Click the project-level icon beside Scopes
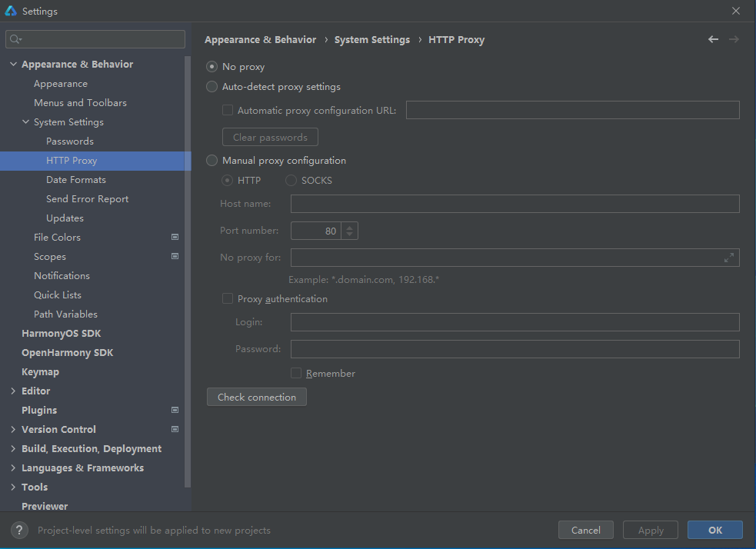The height and width of the screenshot is (549, 756). pos(175,256)
